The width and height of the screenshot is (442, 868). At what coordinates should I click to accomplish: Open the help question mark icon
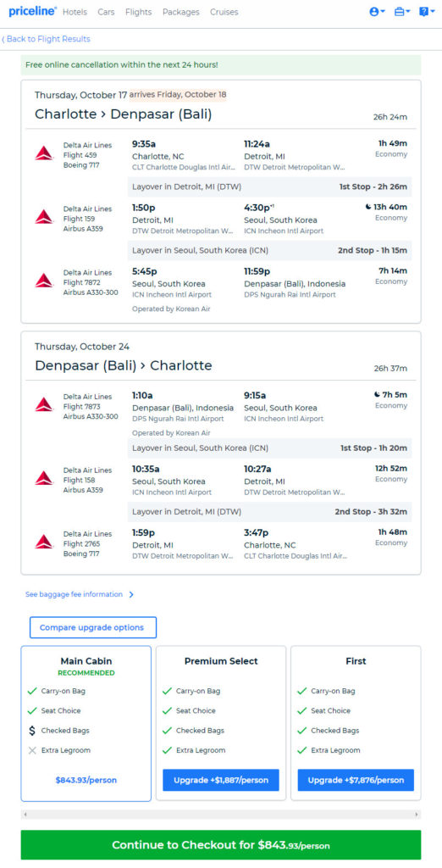pyautogui.click(x=427, y=12)
